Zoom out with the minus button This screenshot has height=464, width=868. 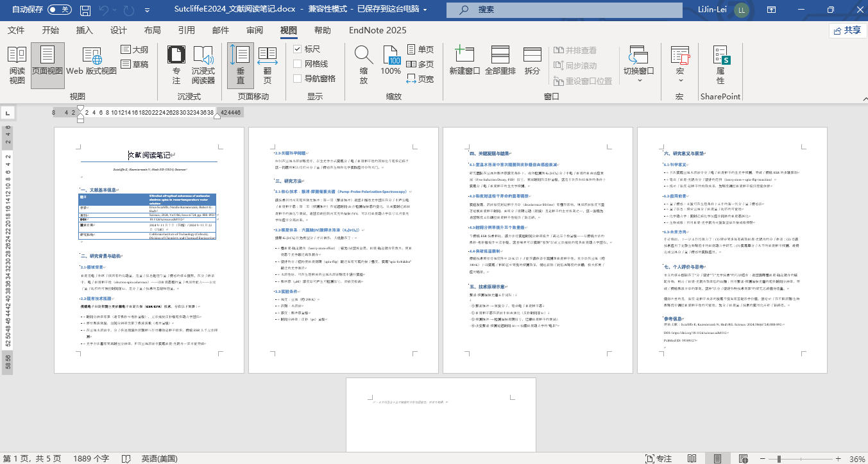(x=763, y=459)
